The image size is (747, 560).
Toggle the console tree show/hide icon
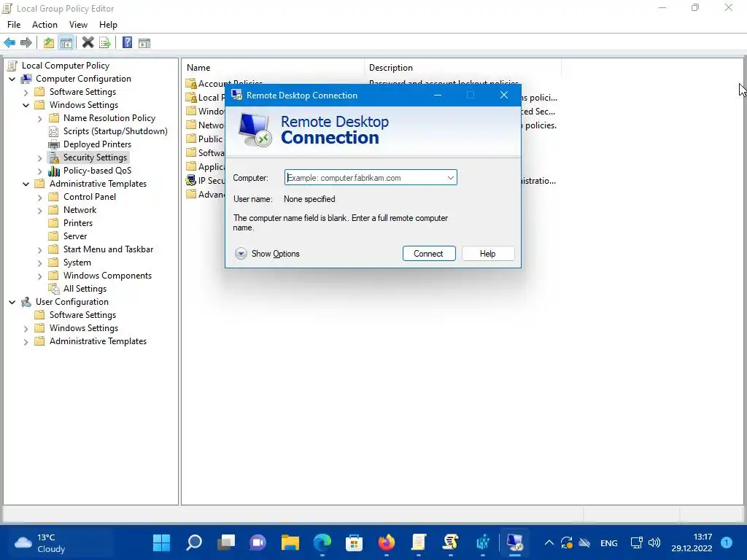click(x=66, y=43)
